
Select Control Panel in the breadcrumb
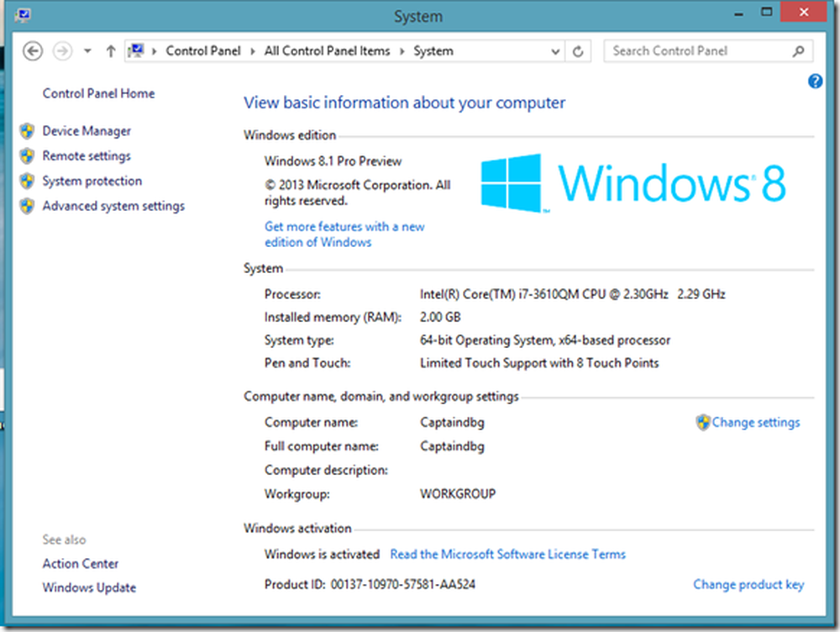click(x=203, y=51)
